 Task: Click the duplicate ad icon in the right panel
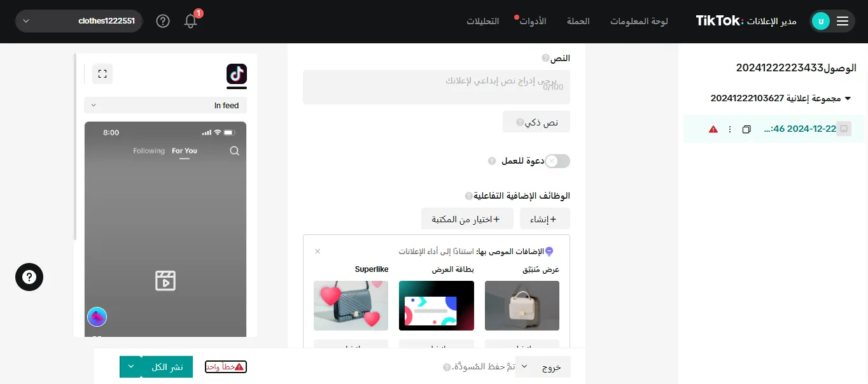746,129
